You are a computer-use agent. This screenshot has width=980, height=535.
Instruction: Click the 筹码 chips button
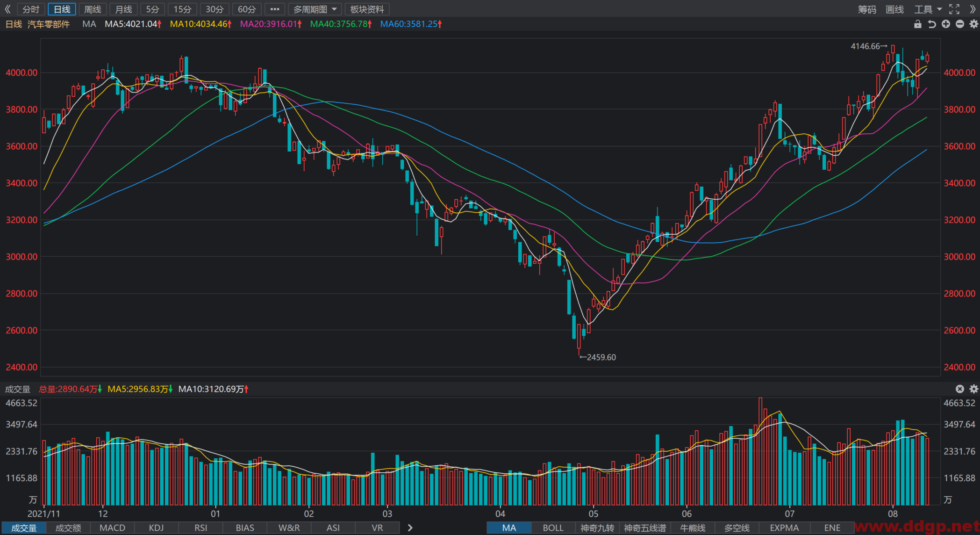point(867,9)
